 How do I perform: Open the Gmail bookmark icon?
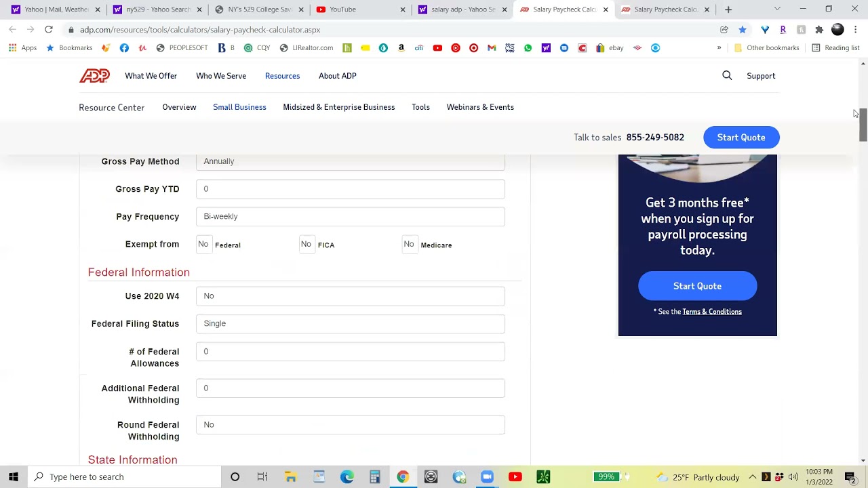(x=492, y=48)
